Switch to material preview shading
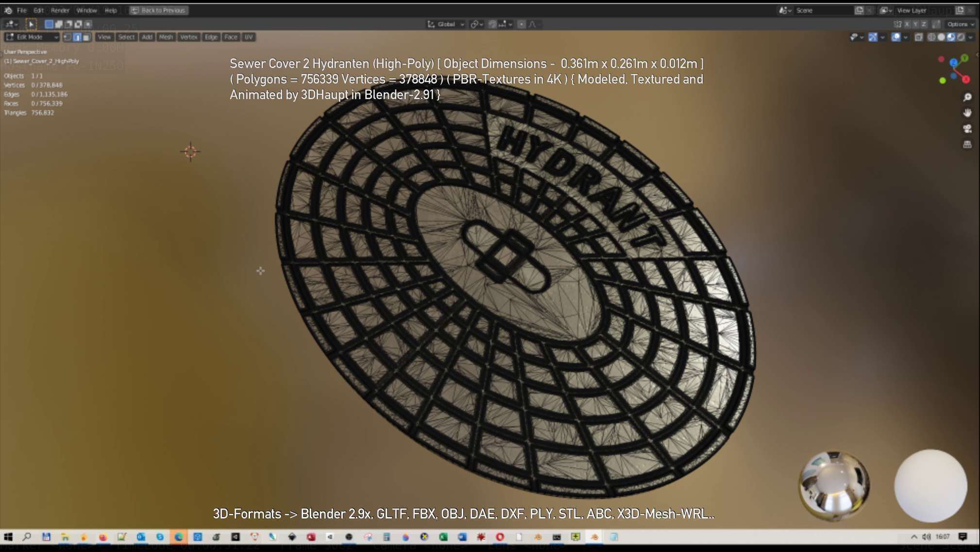 (x=951, y=37)
